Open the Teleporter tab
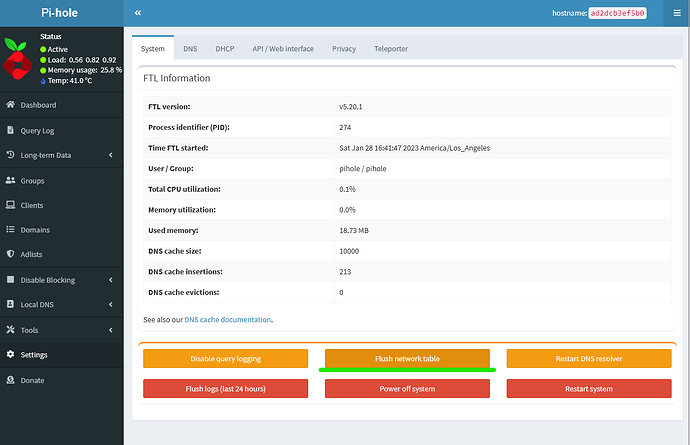The image size is (690, 445). pos(391,48)
